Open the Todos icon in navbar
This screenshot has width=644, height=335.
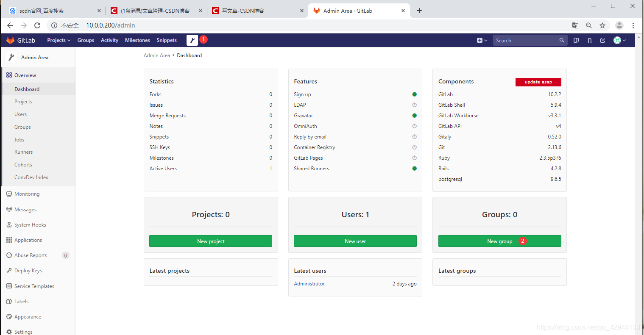[x=602, y=40]
